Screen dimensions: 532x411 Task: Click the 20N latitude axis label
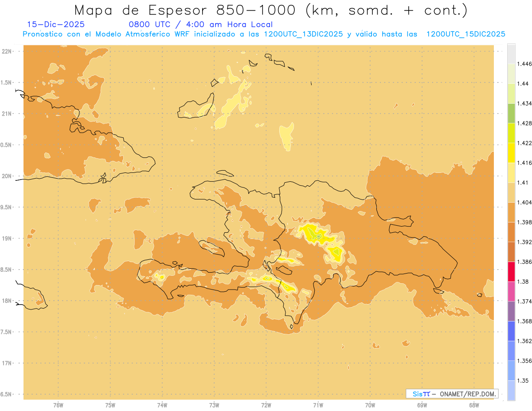[x=7, y=176]
